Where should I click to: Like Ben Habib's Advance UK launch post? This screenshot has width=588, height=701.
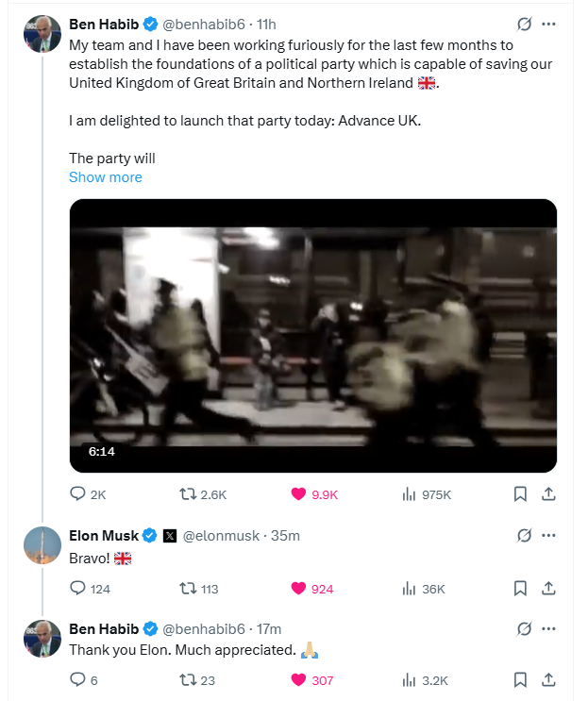click(299, 494)
